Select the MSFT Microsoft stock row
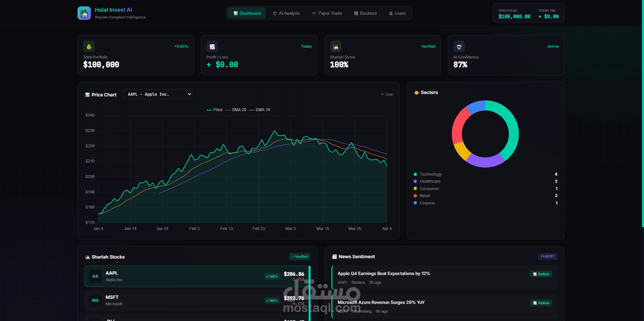644x321 pixels. (197, 301)
